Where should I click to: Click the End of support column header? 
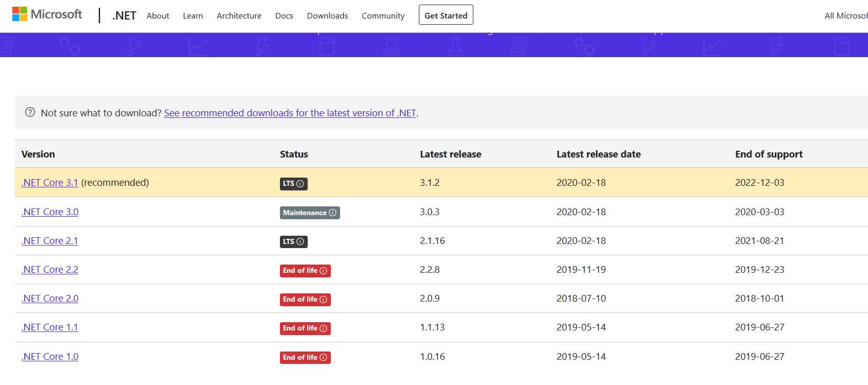(769, 154)
